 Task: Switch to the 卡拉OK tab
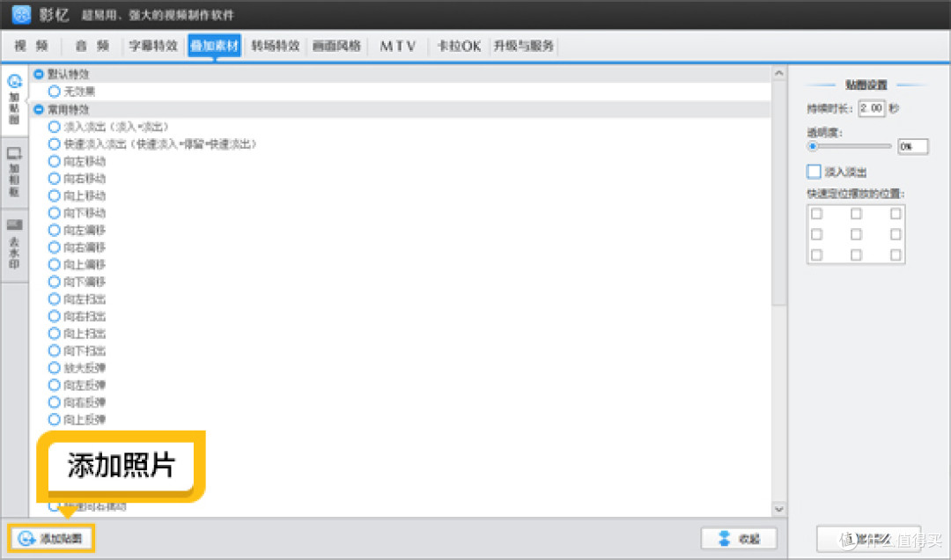(x=459, y=46)
